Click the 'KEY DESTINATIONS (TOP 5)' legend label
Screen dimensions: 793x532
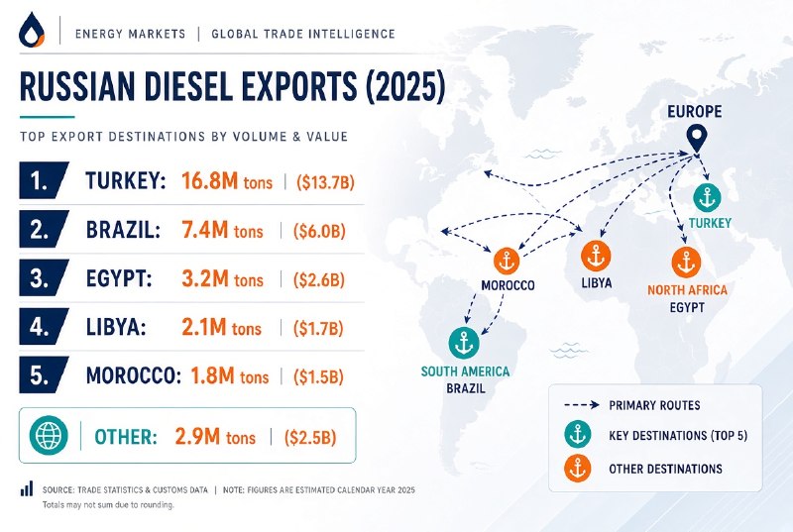tap(678, 436)
